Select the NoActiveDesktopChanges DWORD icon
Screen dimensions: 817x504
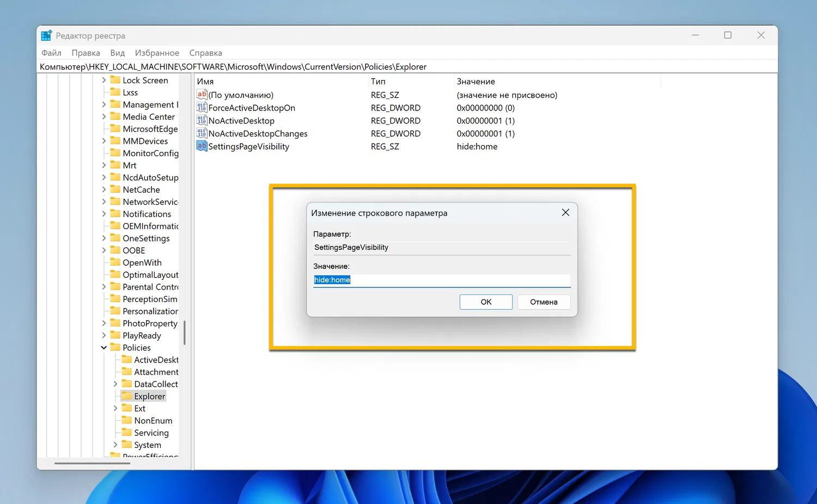point(202,133)
